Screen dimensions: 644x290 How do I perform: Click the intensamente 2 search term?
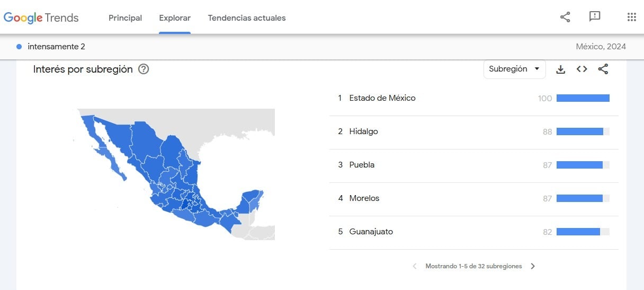56,47
